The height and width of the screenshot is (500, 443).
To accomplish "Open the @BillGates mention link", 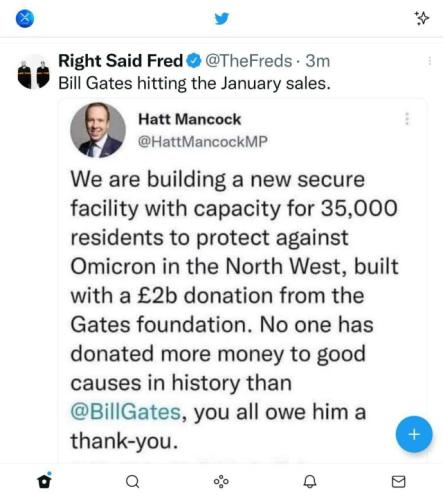I will click(126, 412).
